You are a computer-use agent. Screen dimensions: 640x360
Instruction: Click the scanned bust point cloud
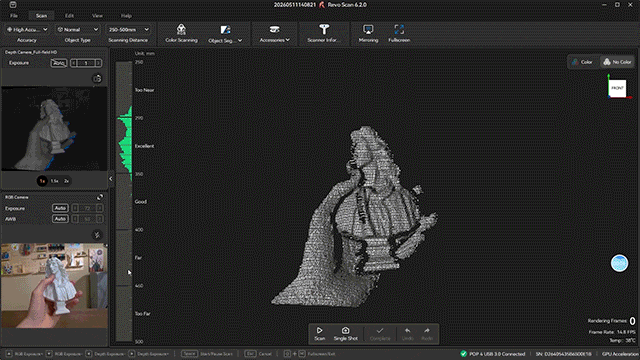(x=354, y=217)
